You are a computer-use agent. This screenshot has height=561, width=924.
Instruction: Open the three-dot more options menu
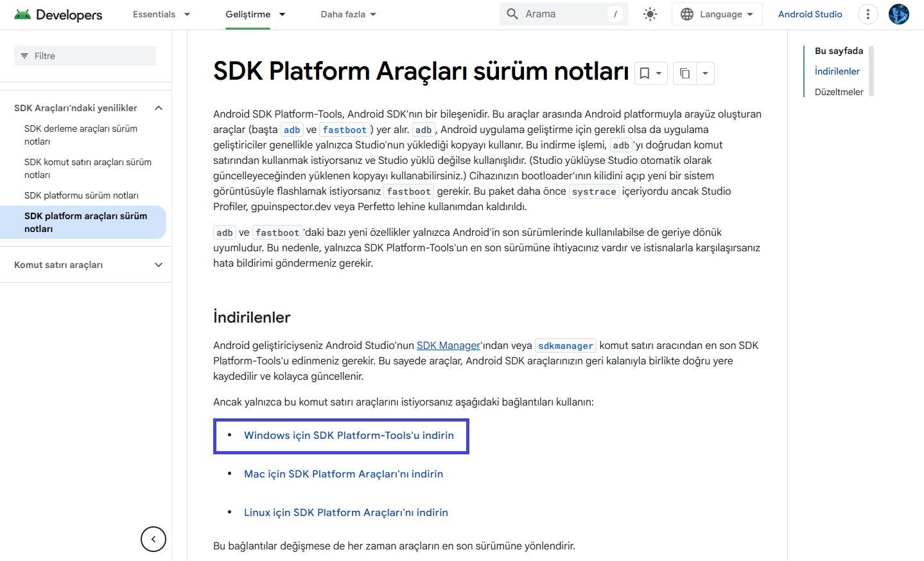868,14
